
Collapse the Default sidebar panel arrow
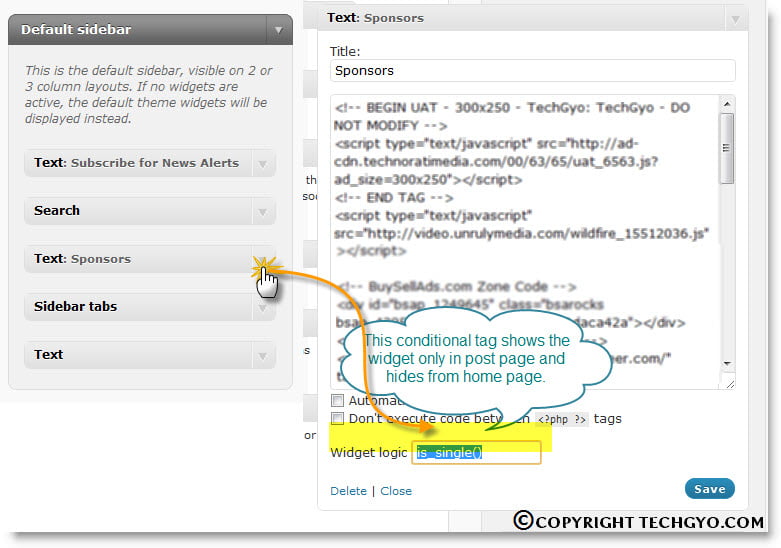click(x=278, y=30)
